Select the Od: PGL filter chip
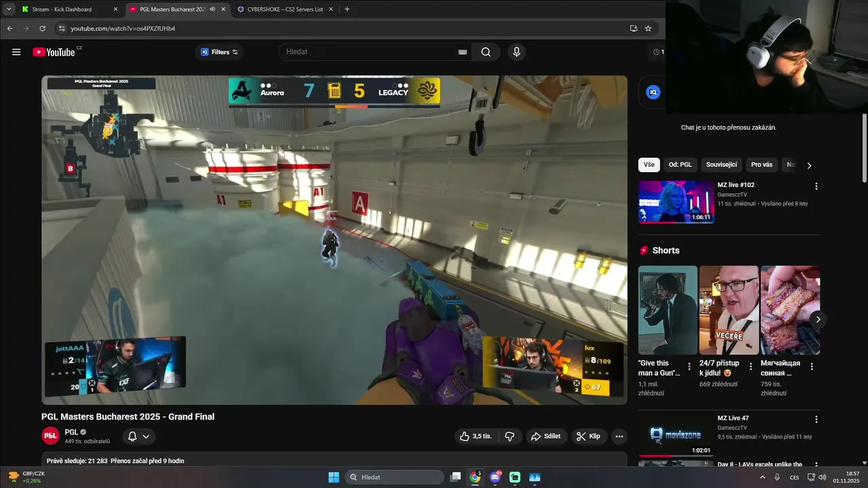Image resolution: width=868 pixels, height=488 pixels. pos(680,165)
